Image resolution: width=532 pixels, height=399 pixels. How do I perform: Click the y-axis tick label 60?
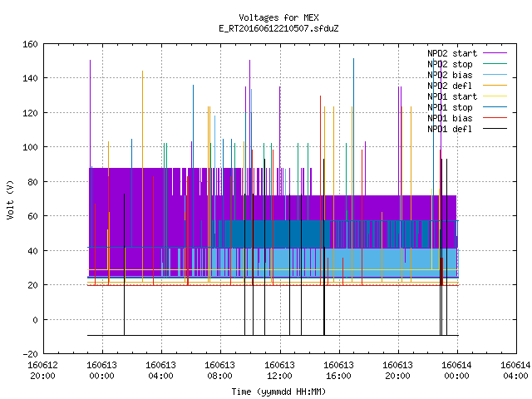tap(32, 216)
